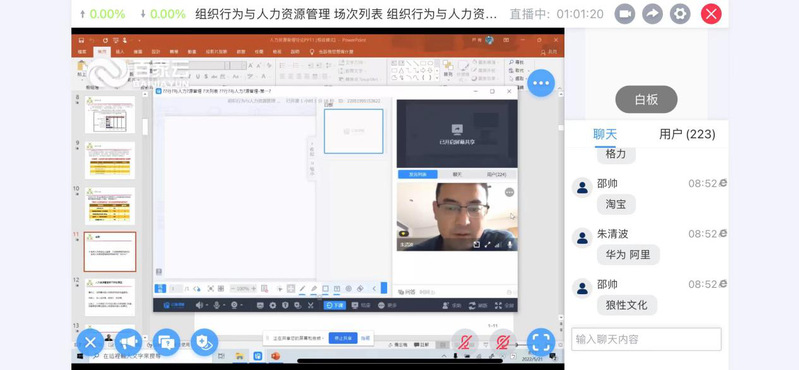Tap the share arrow icon
The image size is (799, 370).
pyautogui.click(x=652, y=14)
